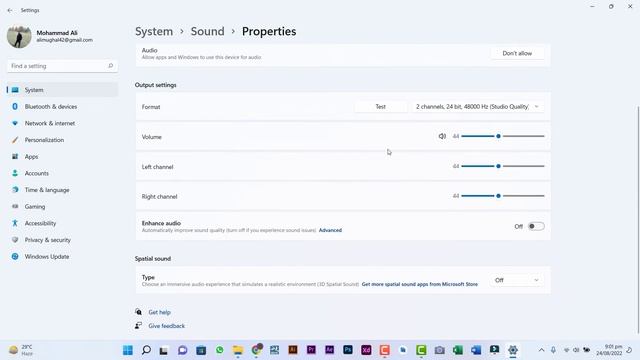Open the Give feedback link

167,326
